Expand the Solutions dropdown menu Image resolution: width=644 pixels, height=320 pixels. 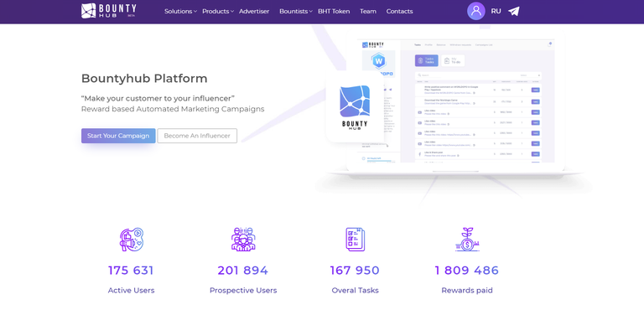click(180, 12)
